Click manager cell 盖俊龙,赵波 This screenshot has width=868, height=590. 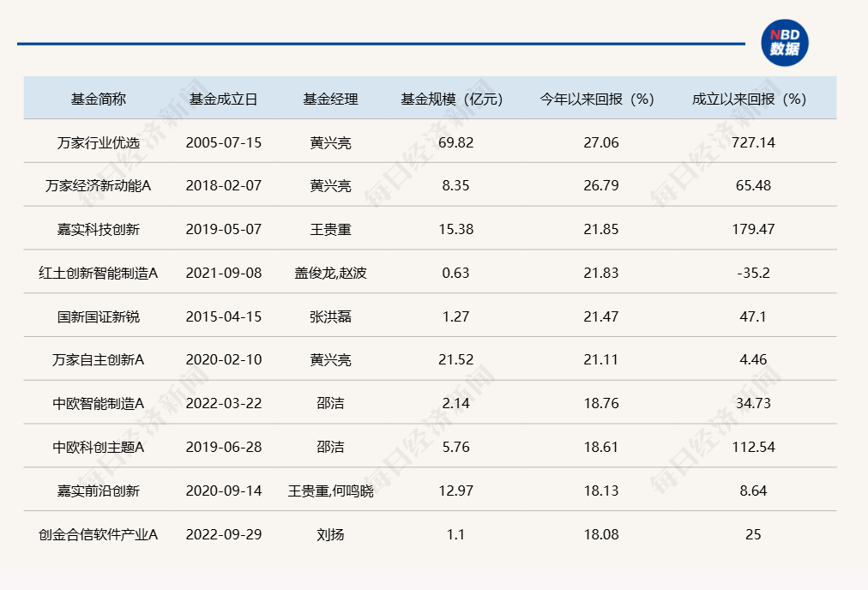[330, 273]
